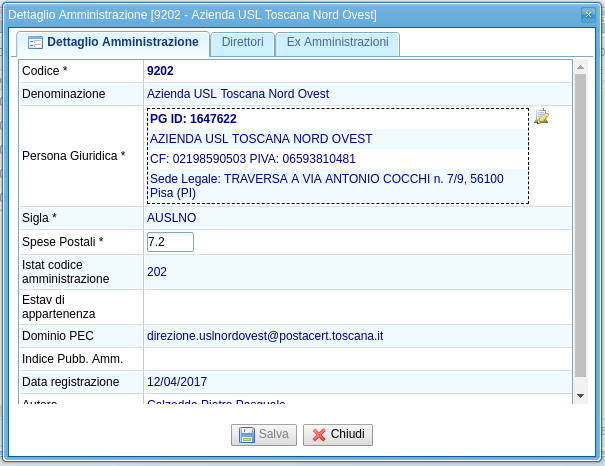Image resolution: width=605 pixels, height=466 pixels.
Task: Click the Persona Giuridica label
Action: coord(74,156)
